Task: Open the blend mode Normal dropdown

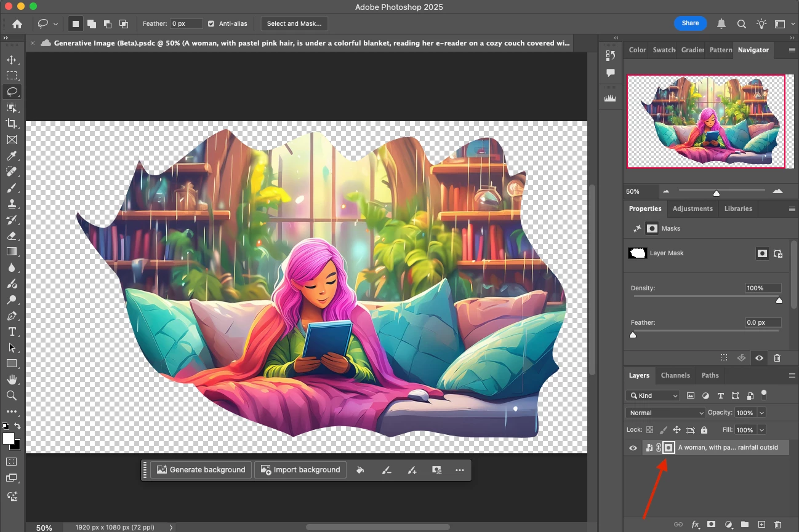Action: [665, 413]
